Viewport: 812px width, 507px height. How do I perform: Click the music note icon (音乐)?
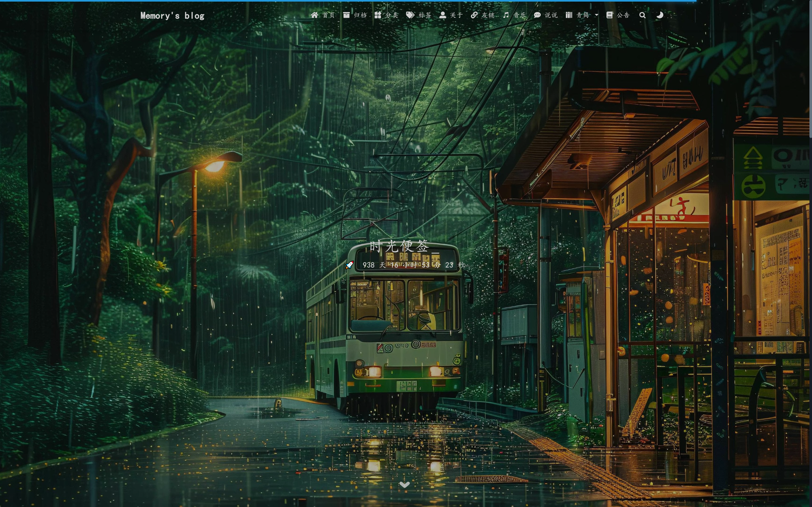coord(506,15)
